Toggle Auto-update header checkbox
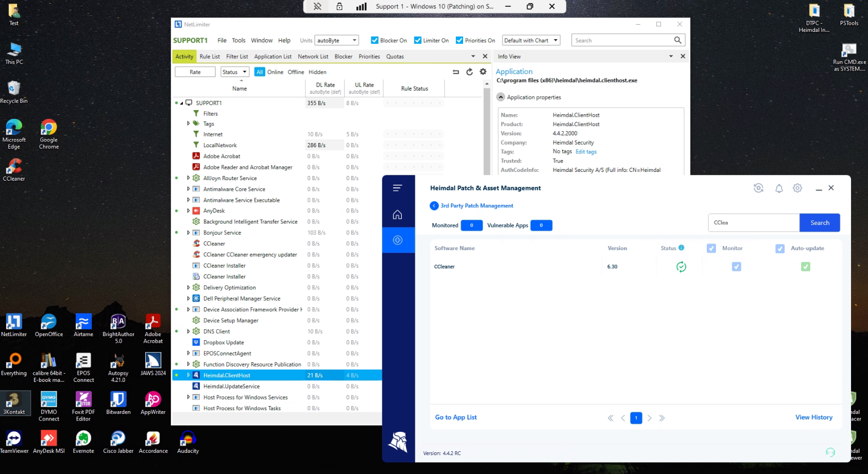868x474 pixels. click(780, 249)
